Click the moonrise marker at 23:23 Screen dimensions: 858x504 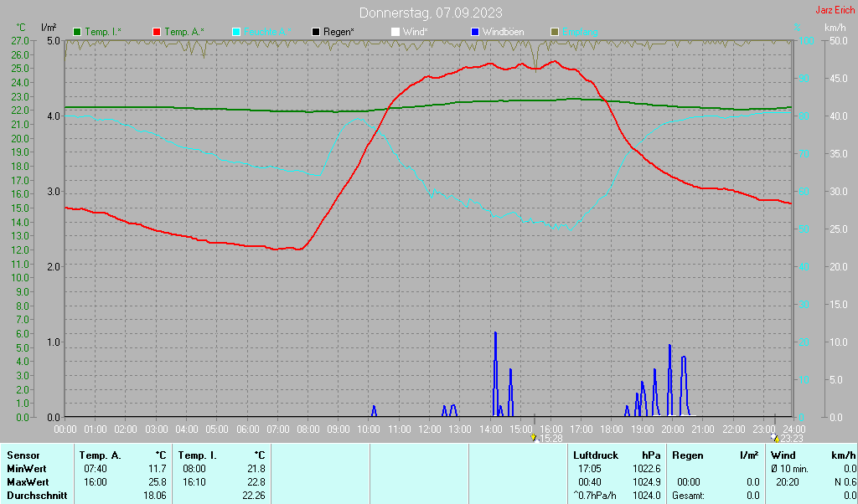(x=774, y=438)
